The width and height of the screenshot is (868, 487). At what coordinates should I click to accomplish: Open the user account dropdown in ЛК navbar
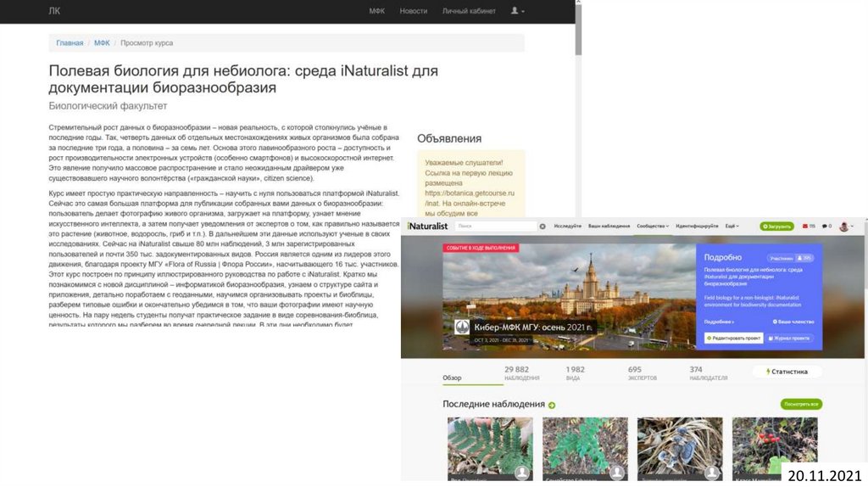(517, 10)
